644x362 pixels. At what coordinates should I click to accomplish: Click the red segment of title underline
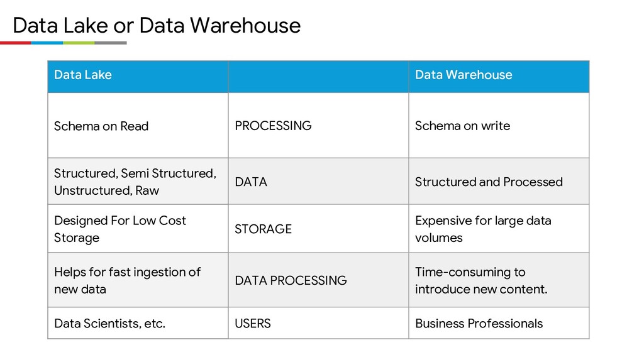click(x=16, y=43)
